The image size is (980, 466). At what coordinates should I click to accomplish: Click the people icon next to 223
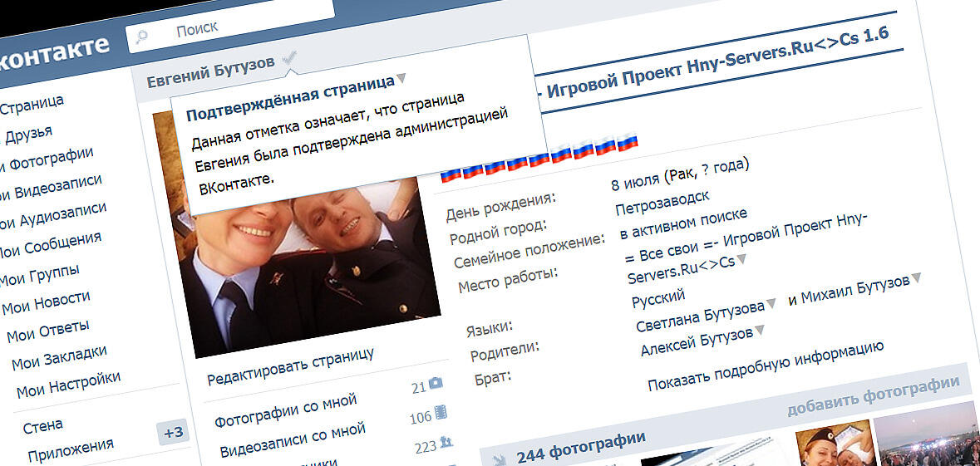click(446, 443)
